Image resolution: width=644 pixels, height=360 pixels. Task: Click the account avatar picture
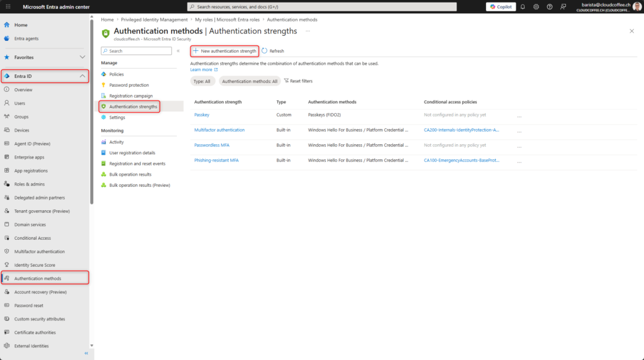(x=637, y=6)
